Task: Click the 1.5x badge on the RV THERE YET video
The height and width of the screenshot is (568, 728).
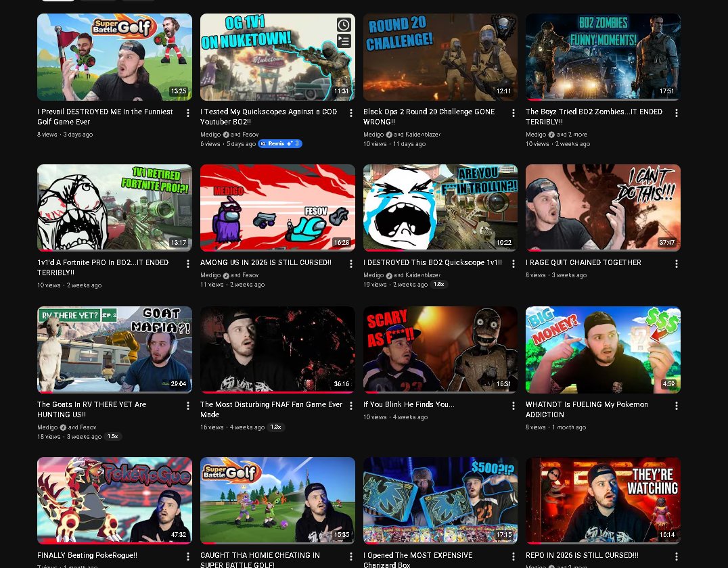Action: (x=113, y=436)
